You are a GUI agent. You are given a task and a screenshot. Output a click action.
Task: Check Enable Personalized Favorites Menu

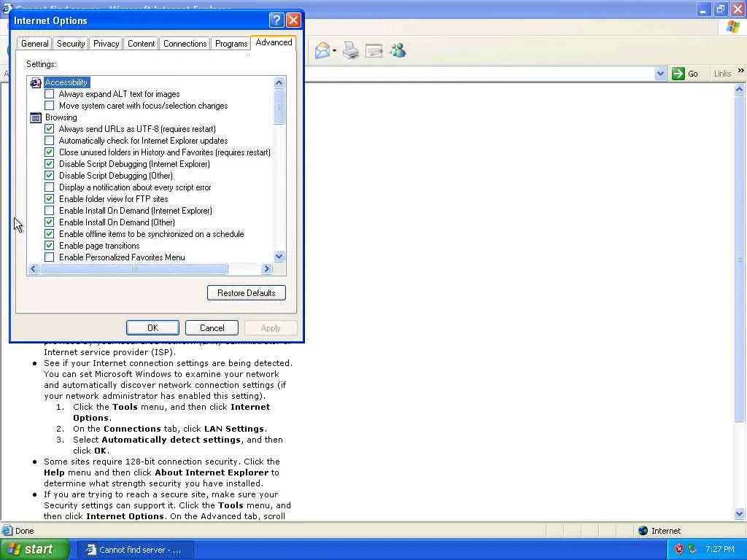pyautogui.click(x=49, y=257)
